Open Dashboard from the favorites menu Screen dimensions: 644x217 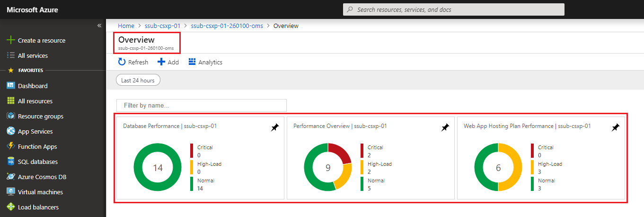tap(33, 86)
